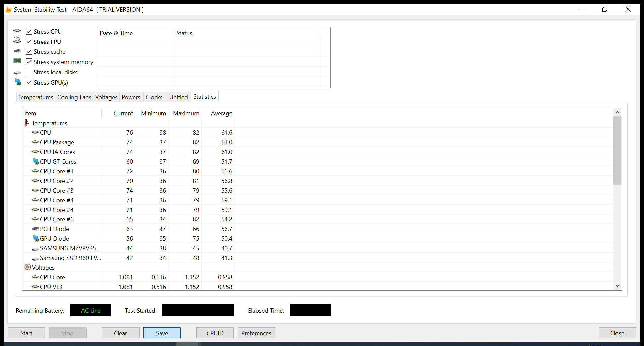
Task: Uncheck the Stress CPU checkbox
Action: (x=29, y=31)
